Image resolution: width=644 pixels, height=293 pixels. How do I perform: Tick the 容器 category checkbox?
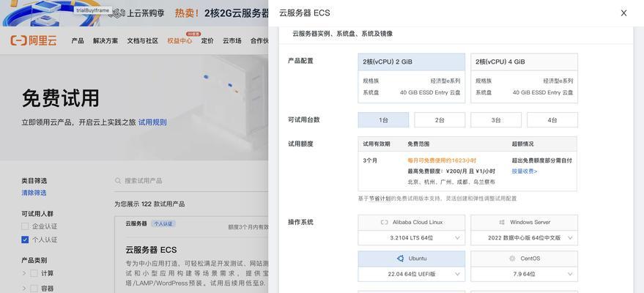point(34,289)
